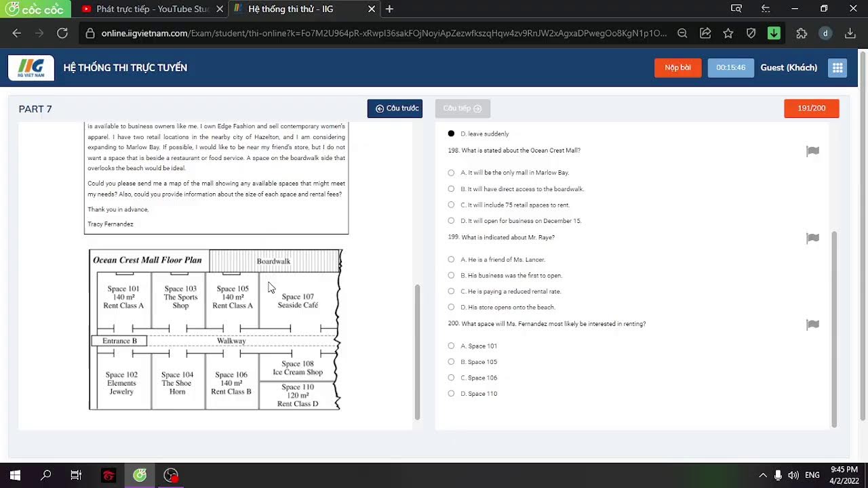Select B. direct access to the boardwalk
868x488 pixels.
pos(451,189)
